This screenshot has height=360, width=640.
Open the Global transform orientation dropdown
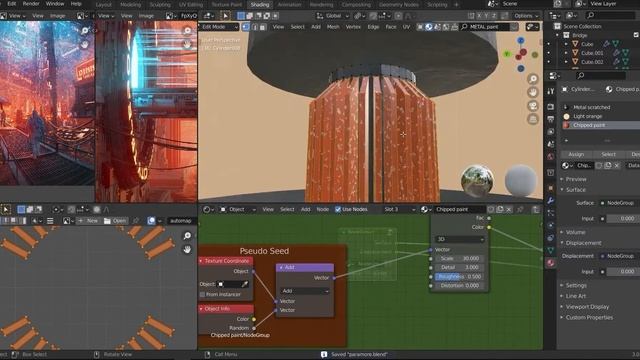333,16
